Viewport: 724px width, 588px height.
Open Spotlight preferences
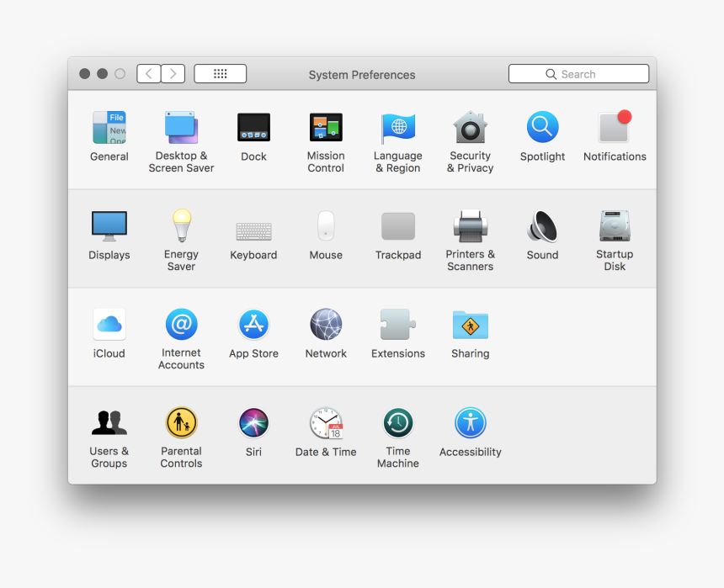(x=542, y=128)
